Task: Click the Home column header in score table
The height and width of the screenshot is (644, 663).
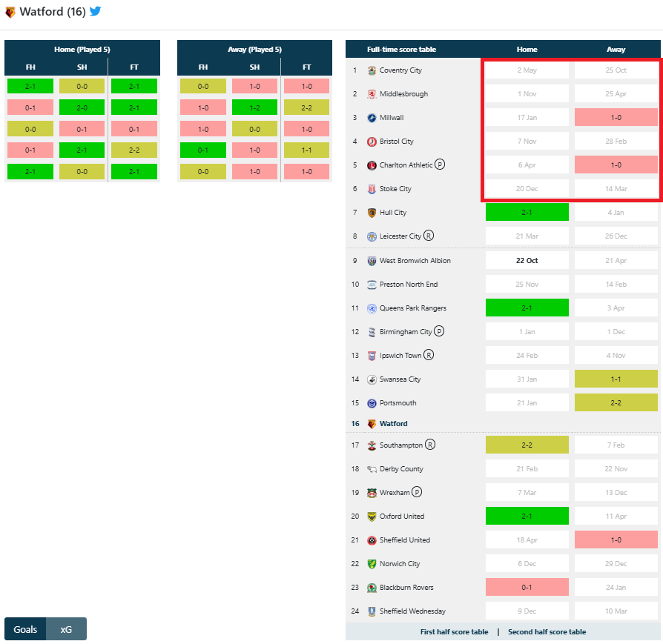Action: coord(527,50)
